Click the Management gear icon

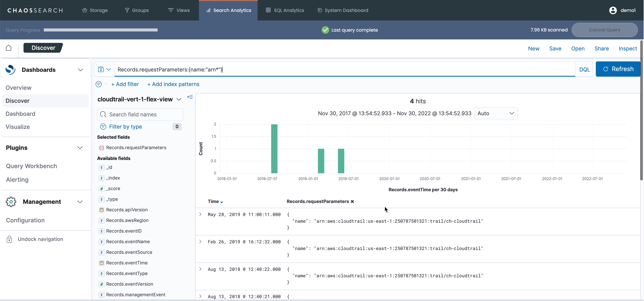[11, 201]
